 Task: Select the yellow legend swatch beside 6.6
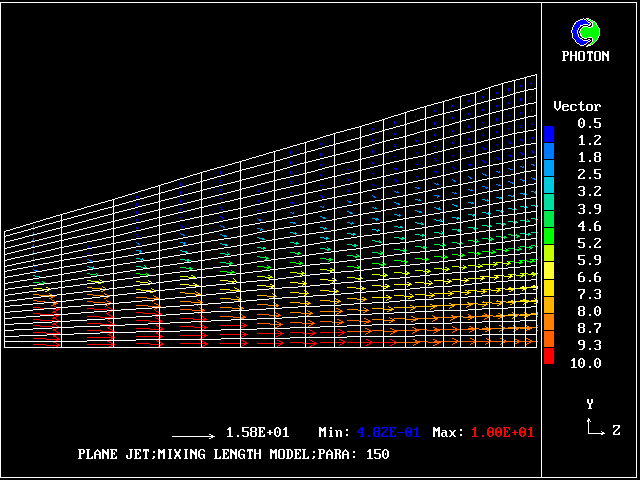click(x=549, y=270)
